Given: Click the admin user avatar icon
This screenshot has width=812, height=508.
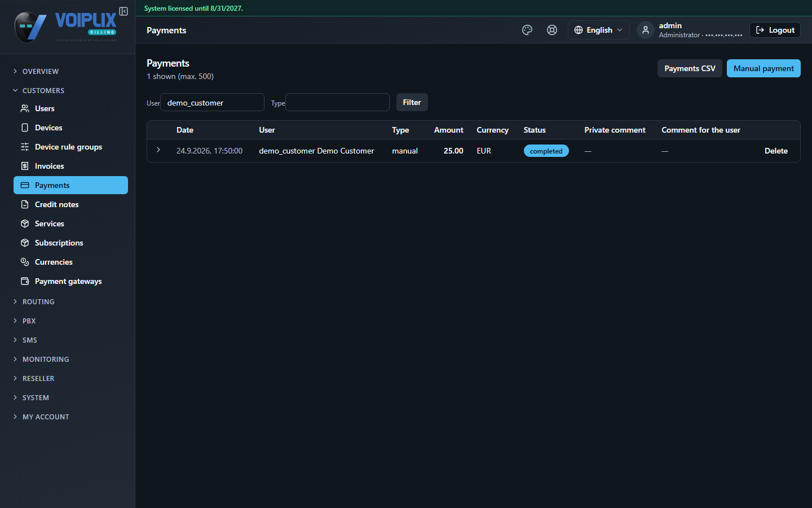Looking at the screenshot, I should pyautogui.click(x=646, y=30).
